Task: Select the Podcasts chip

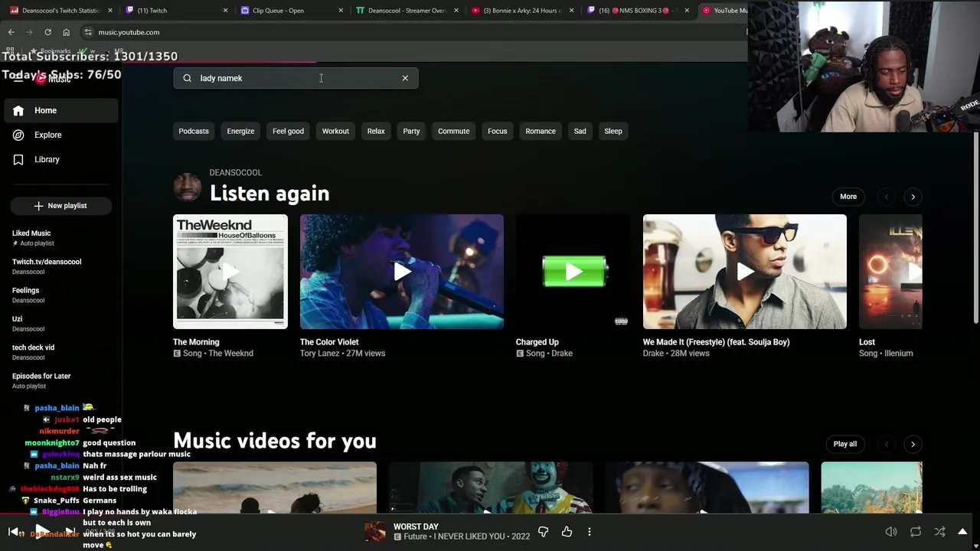Action: click(194, 131)
